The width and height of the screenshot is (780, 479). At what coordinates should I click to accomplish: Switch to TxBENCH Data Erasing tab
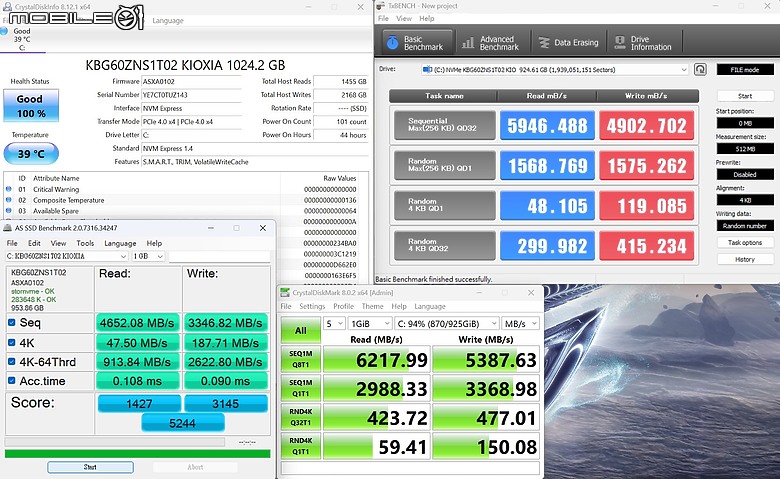click(569, 43)
